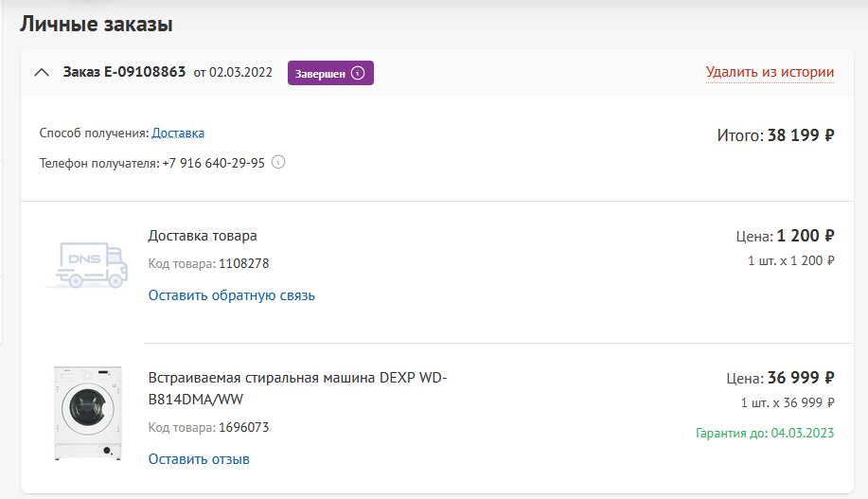Click the 'Доставка товара' item title
This screenshot has height=499, width=868.
tap(202, 236)
